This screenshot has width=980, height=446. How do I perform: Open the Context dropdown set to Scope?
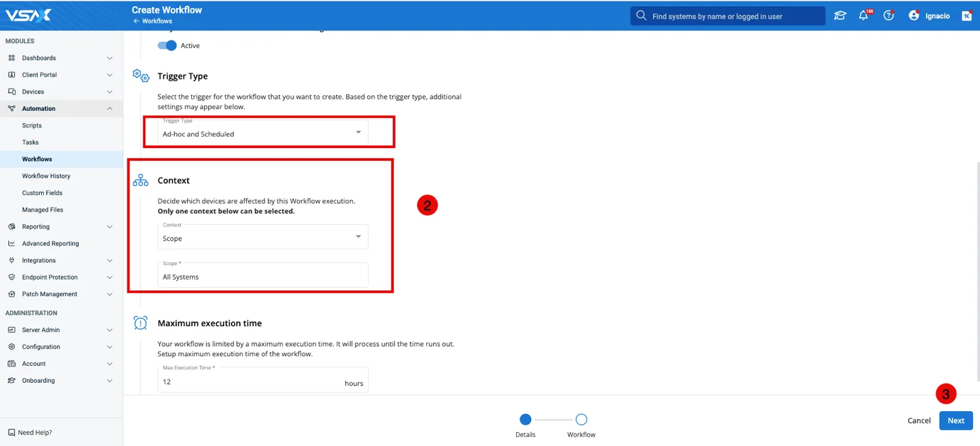point(262,238)
